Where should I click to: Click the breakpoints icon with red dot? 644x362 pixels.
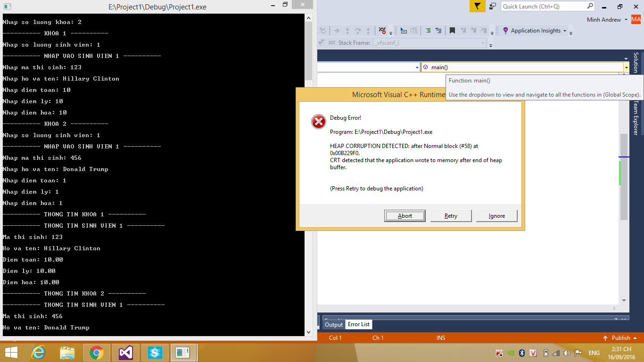[x=382, y=31]
